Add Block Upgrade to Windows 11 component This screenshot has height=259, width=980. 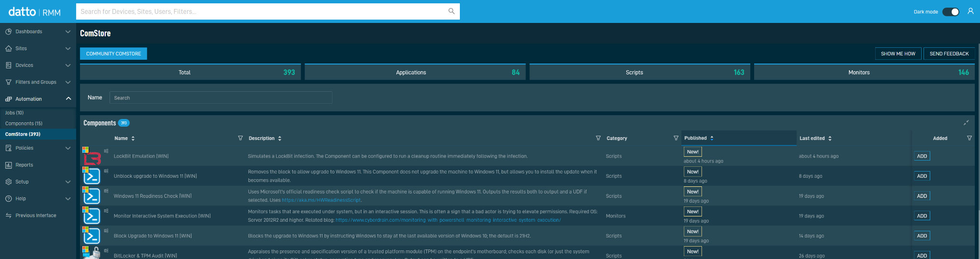pyautogui.click(x=922, y=236)
